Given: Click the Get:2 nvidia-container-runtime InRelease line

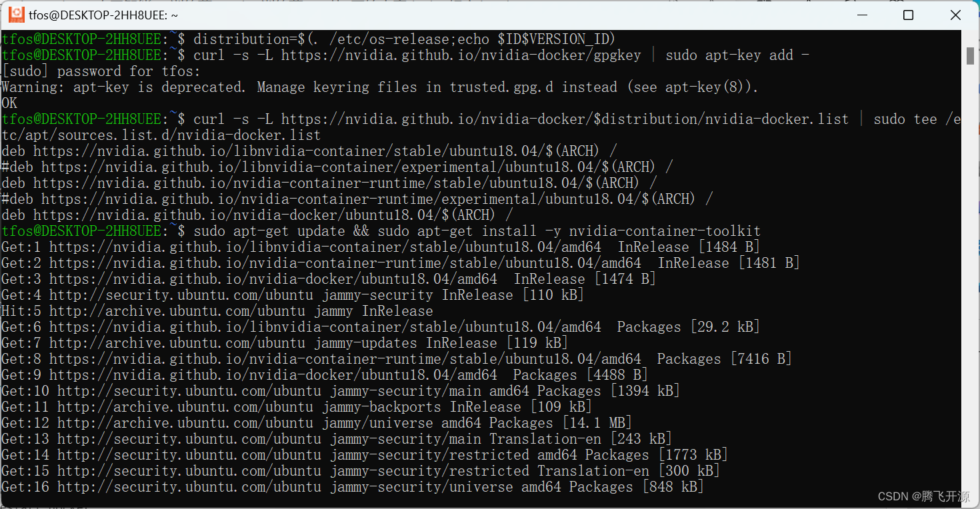Looking at the screenshot, I should tap(401, 263).
